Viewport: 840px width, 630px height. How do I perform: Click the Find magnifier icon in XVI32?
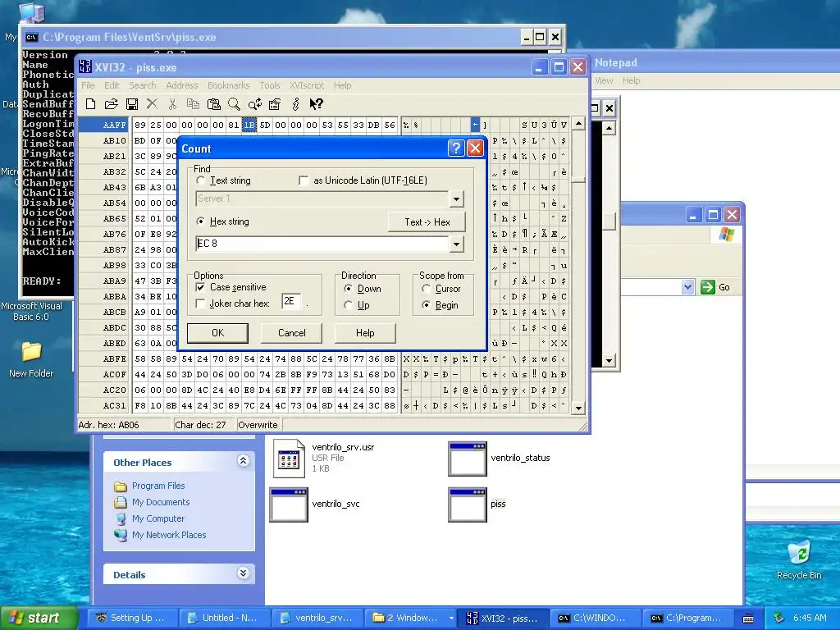coord(234,104)
